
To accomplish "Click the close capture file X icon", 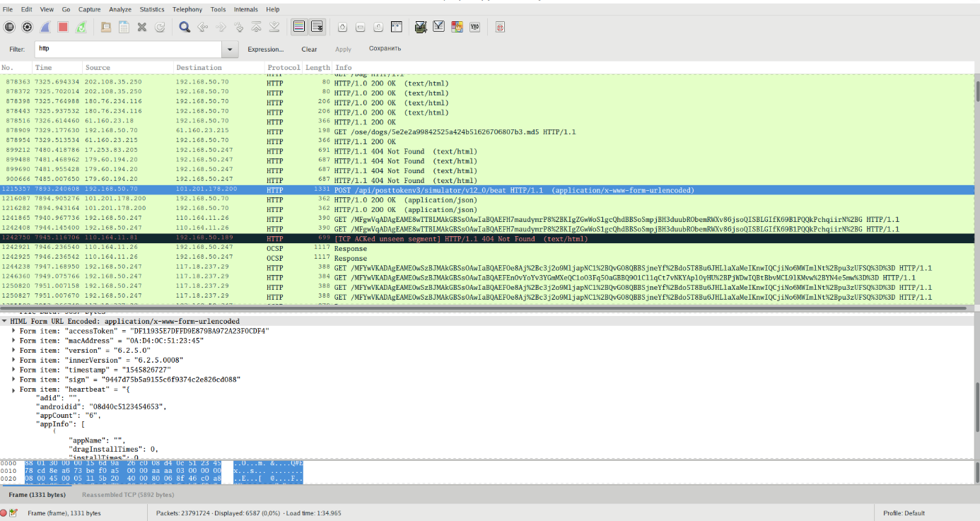I will [141, 27].
